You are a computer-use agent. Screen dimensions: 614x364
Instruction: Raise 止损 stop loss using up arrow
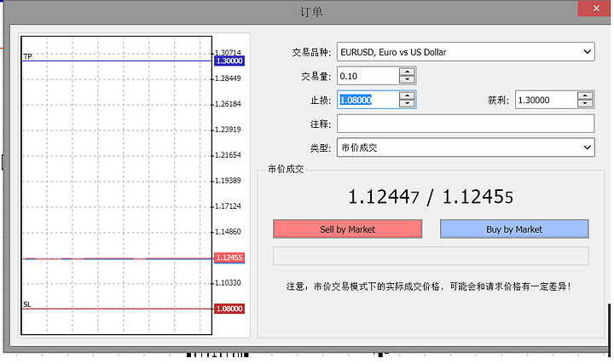408,95
